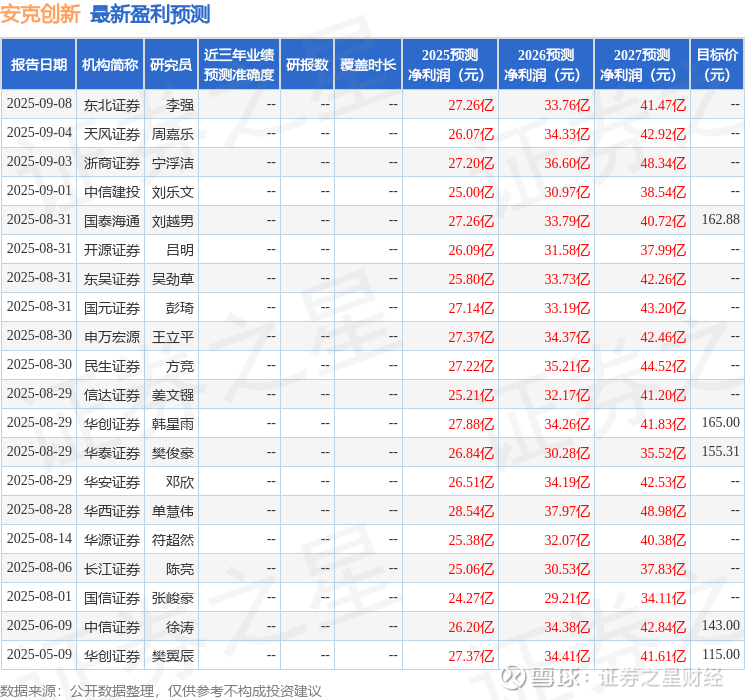Screen dimensions: 745x700
Task: Select the 浙商证券 institution cell
Action: 112,163
